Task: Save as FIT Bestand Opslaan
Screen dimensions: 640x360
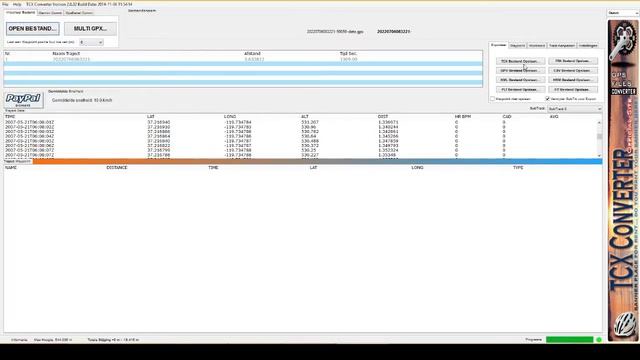Action: 573,89
